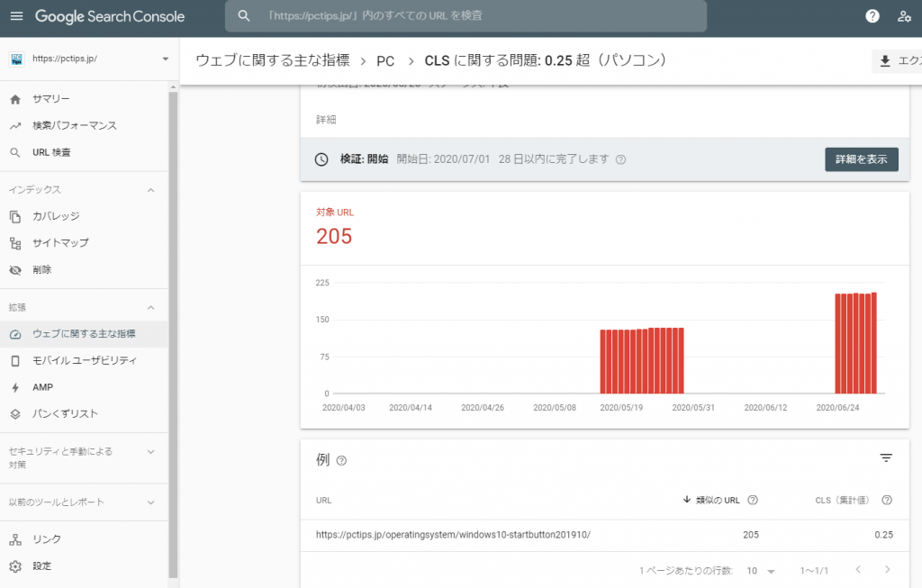
Task: Go to previous page of examples
Action: click(x=858, y=570)
